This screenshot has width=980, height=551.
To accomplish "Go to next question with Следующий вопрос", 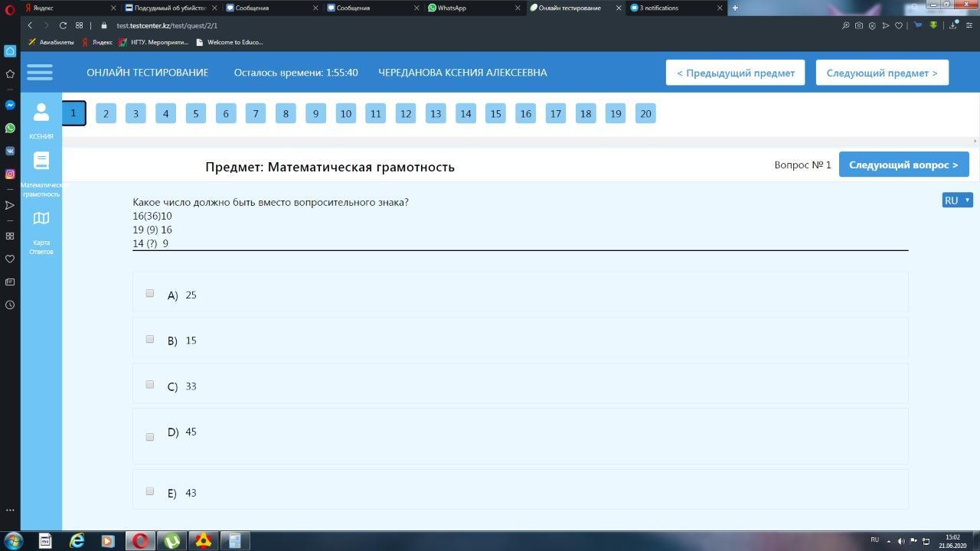I will (x=903, y=165).
